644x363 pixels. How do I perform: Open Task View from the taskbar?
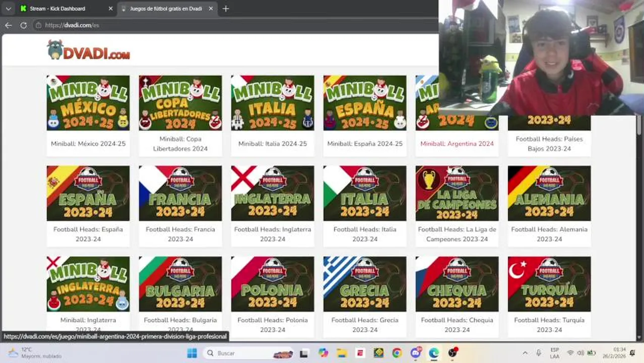pyautogui.click(x=304, y=353)
